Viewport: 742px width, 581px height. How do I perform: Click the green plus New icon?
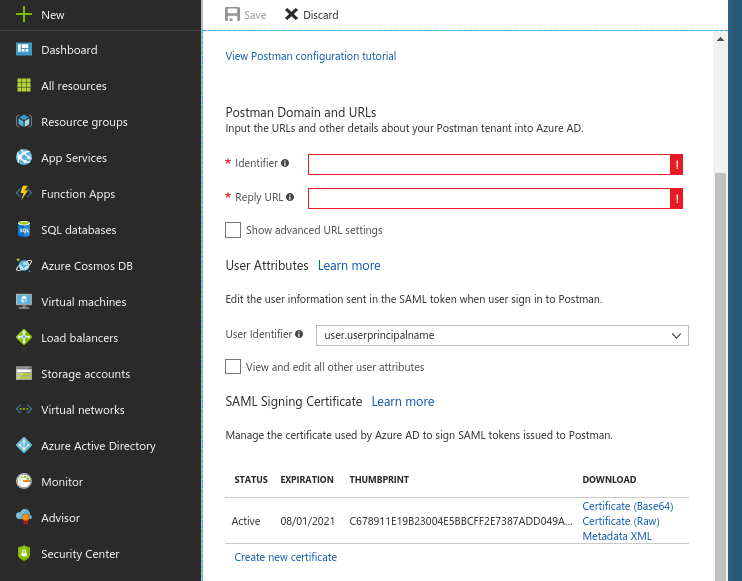[x=24, y=14]
